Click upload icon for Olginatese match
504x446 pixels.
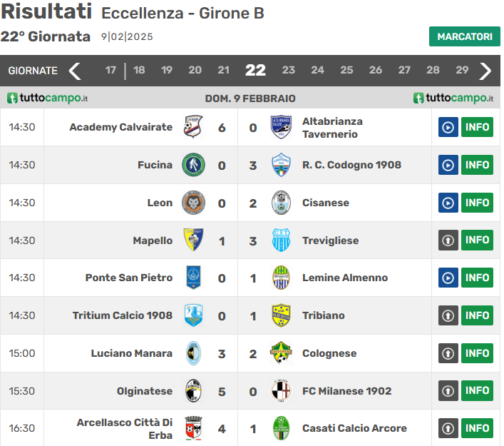click(x=448, y=391)
